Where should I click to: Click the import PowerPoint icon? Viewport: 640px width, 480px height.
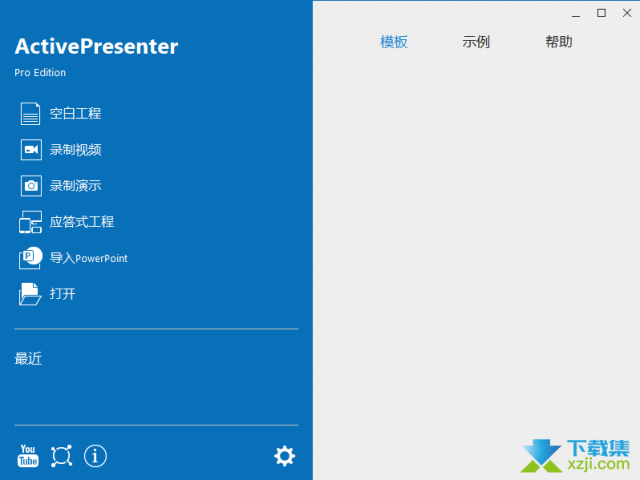30,258
